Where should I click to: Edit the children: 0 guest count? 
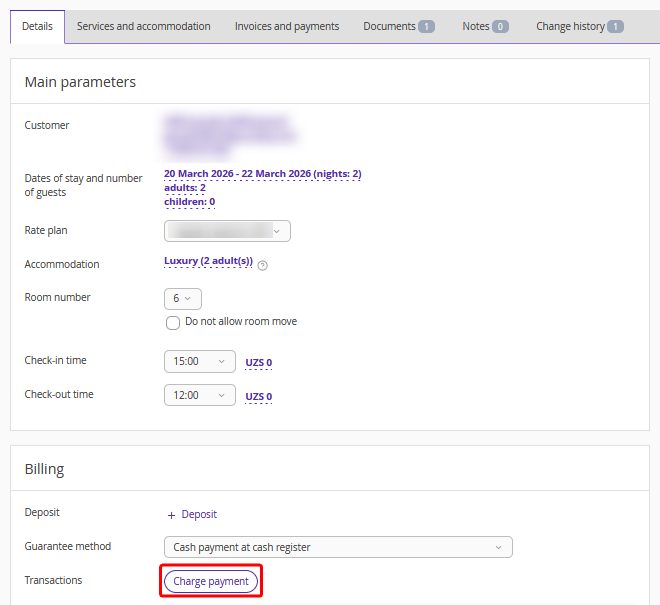pyautogui.click(x=189, y=202)
